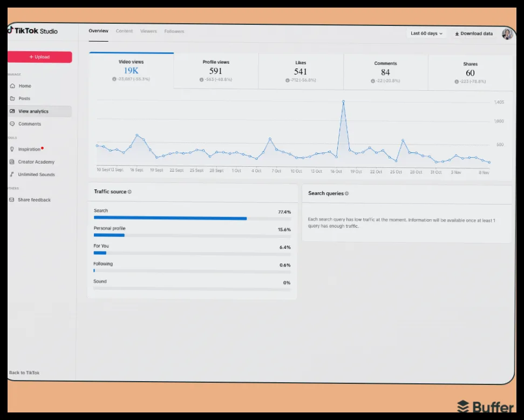Select the Profile views metric card
The height and width of the screenshot is (420, 524).
click(x=216, y=71)
